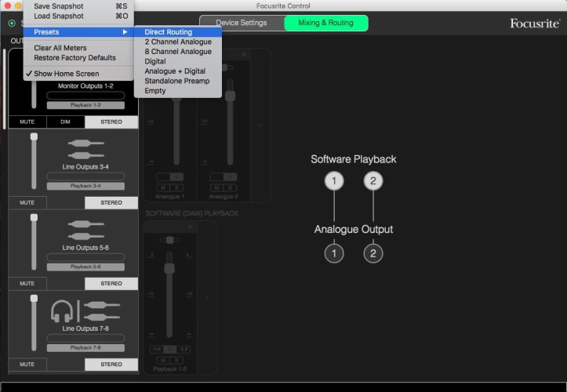The image size is (567, 392).
Task: Open the Playback 7-8 source dropdown
Action: pos(85,347)
